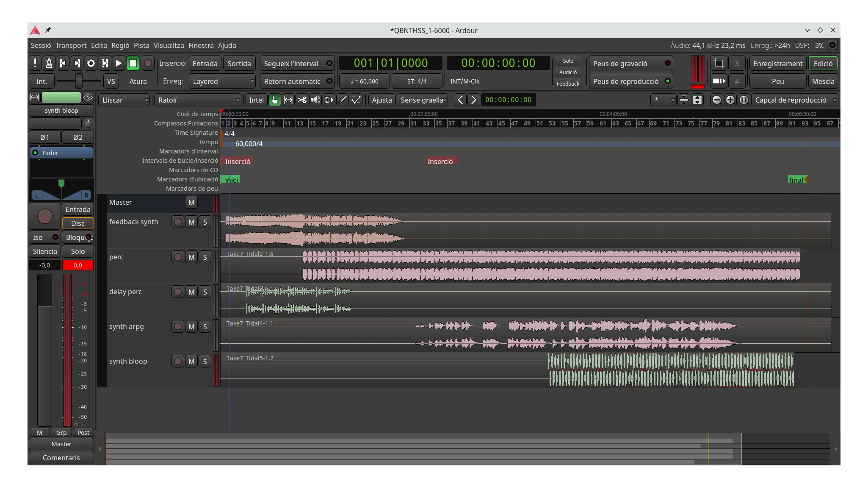
Task: Click the crop-shaped icon beside button 3
Action: [x=719, y=64]
